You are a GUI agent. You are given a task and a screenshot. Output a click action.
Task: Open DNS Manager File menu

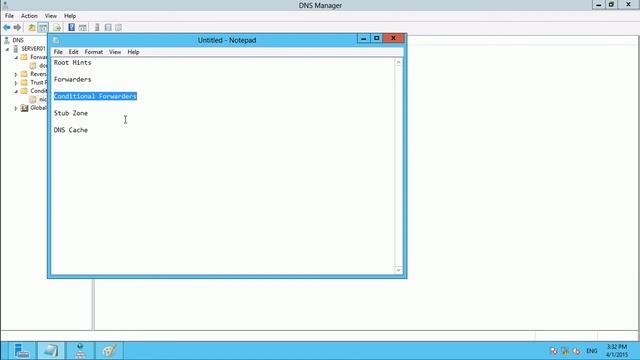9,16
